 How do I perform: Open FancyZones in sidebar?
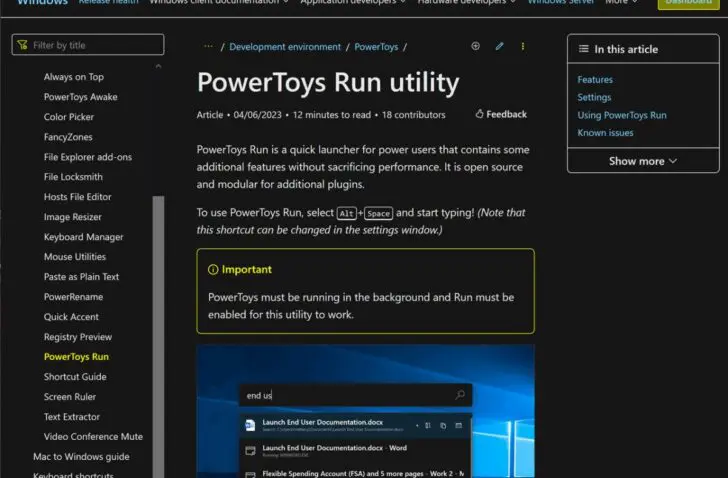pyautogui.click(x=68, y=137)
